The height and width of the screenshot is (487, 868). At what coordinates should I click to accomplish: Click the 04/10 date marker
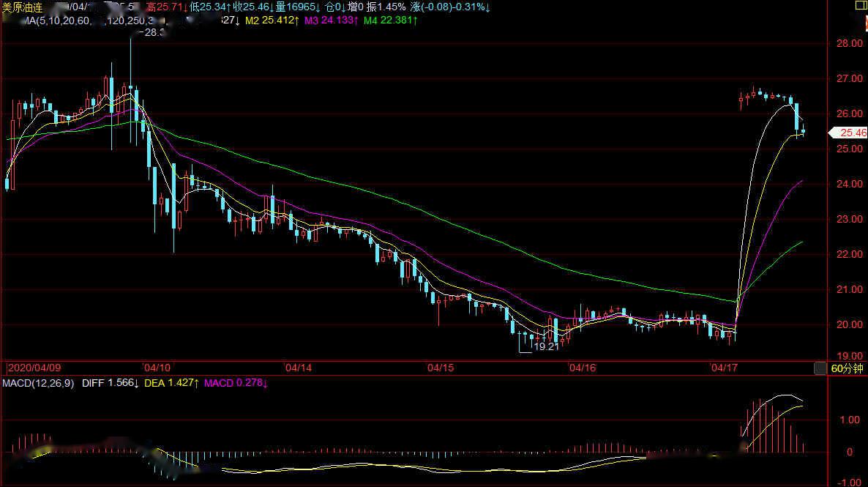pos(157,368)
